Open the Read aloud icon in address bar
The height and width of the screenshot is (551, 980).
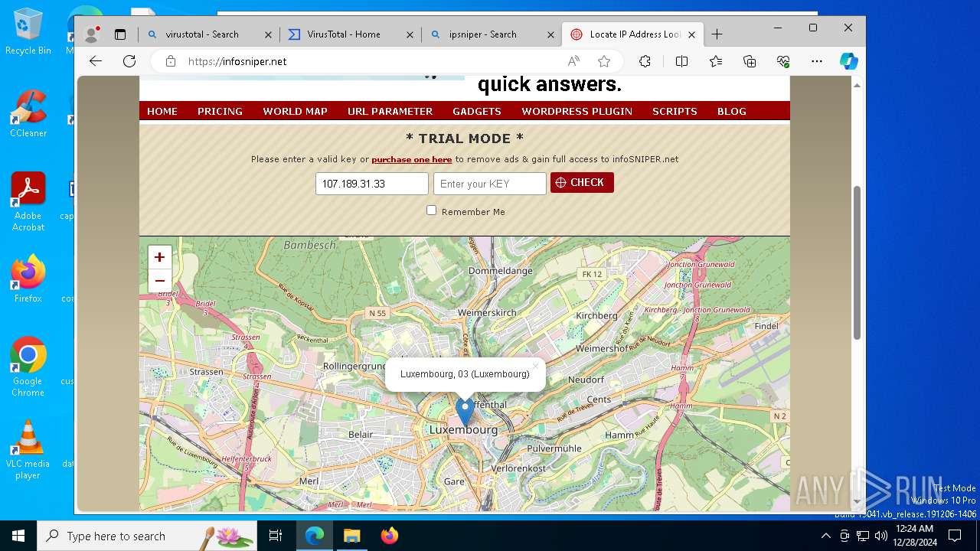573,61
